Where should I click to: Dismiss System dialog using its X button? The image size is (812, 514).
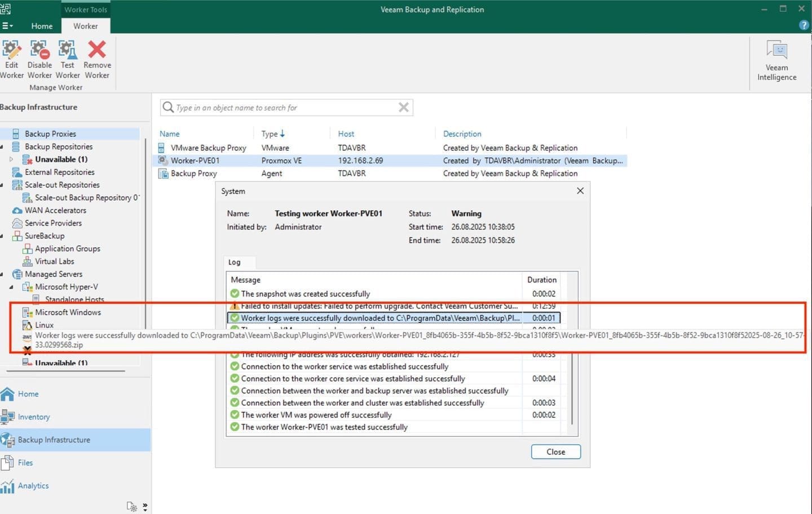pyautogui.click(x=580, y=191)
